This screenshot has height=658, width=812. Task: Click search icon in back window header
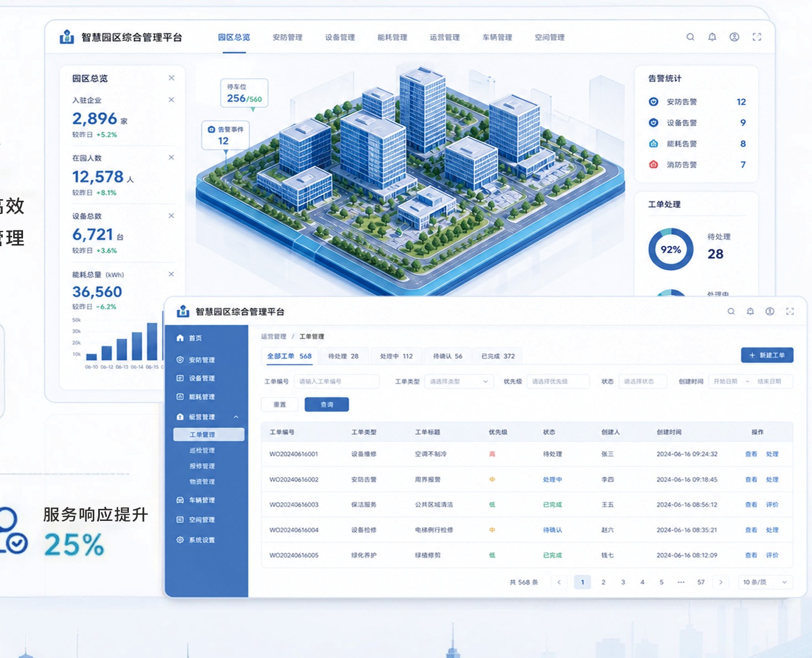coord(690,37)
